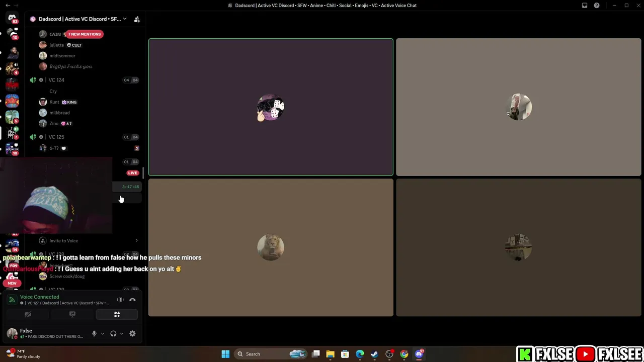Toggle noise suppression waveform icon

[x=120, y=300]
